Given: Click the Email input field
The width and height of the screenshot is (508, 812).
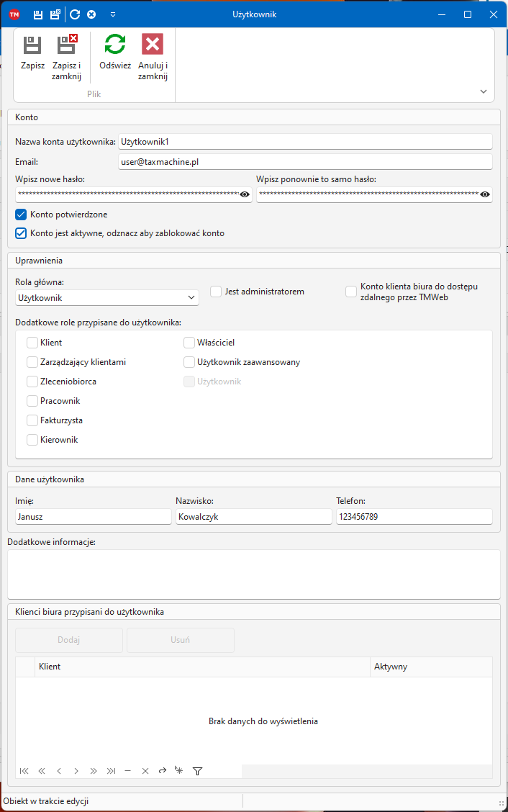Looking at the screenshot, I should 304,162.
